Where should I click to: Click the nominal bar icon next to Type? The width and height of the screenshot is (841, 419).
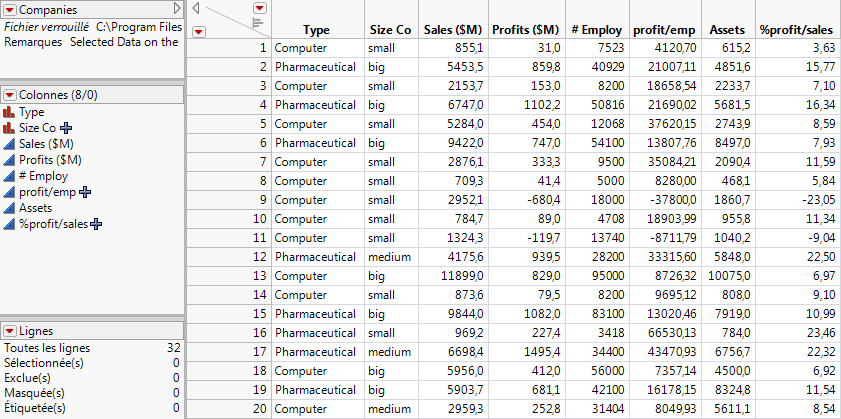click(x=10, y=113)
